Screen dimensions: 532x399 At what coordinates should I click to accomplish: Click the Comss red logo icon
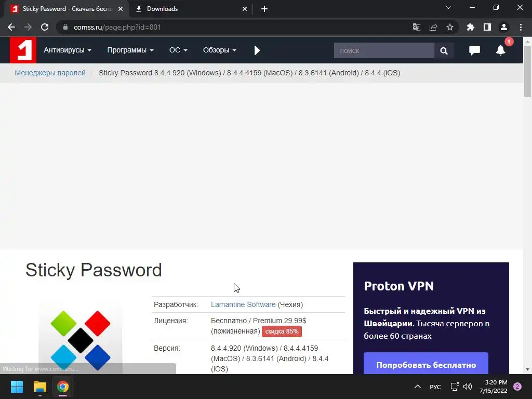point(23,50)
